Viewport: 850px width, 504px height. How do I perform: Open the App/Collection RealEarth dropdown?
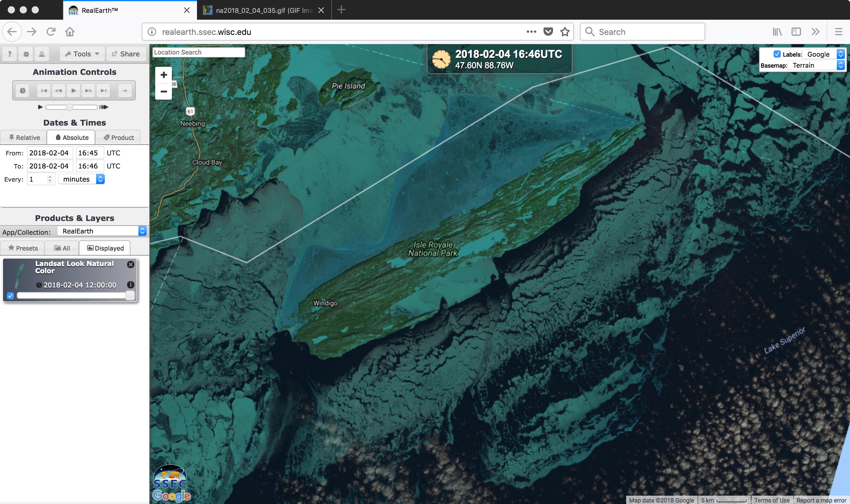coord(101,231)
